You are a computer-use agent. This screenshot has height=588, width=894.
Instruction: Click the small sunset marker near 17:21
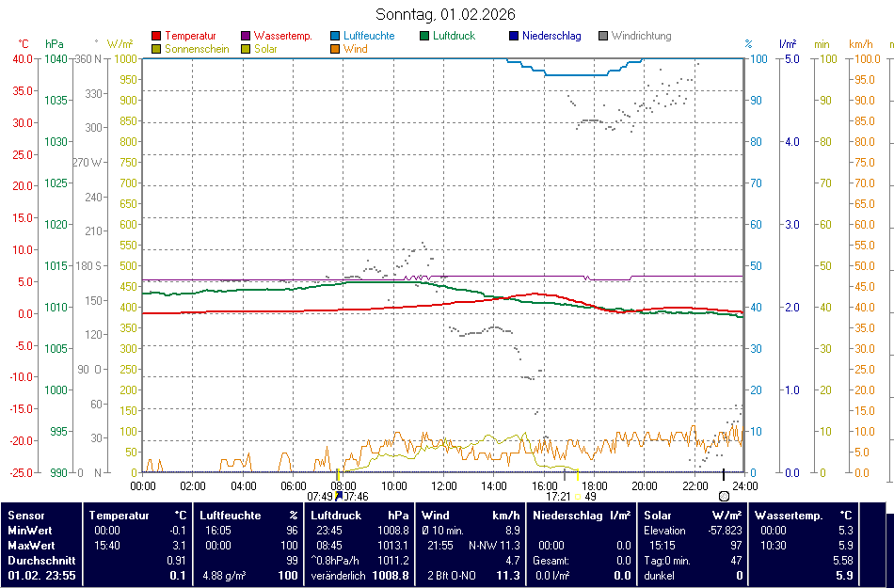point(580,496)
